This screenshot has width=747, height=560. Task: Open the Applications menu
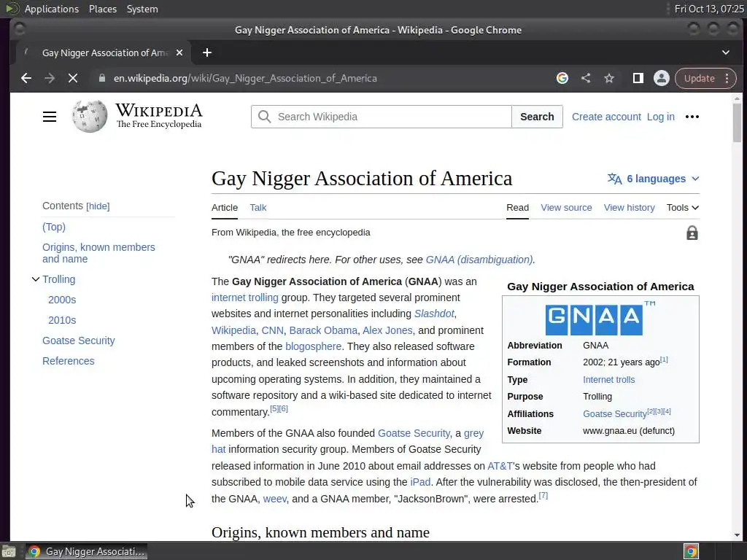click(x=52, y=9)
